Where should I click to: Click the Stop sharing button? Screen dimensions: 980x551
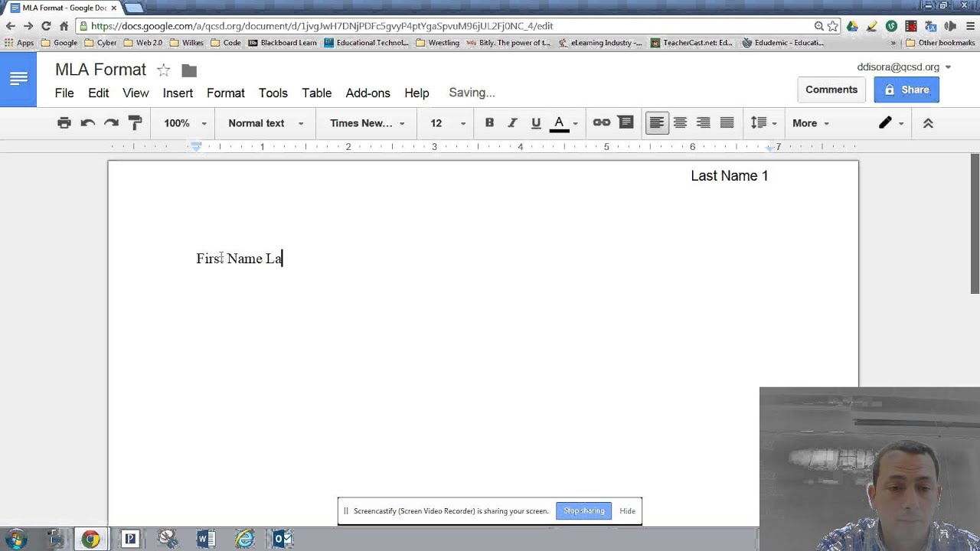[584, 510]
